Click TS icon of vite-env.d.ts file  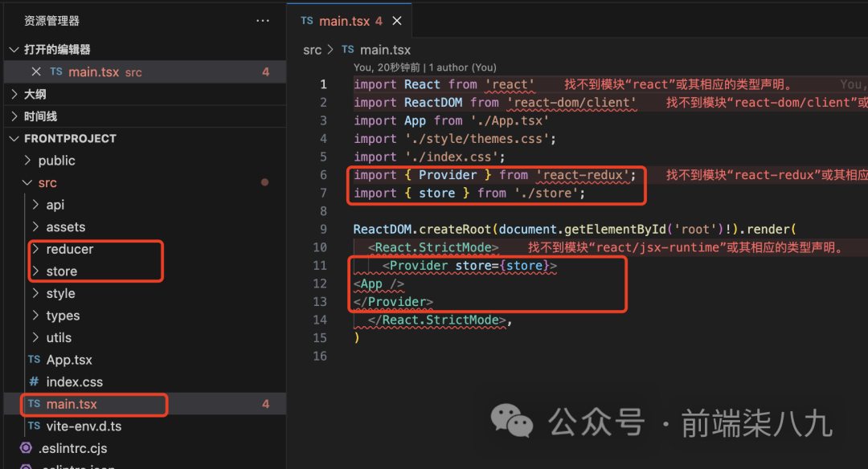click(x=34, y=426)
